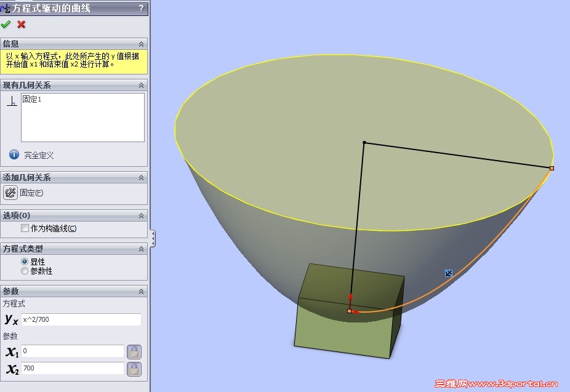This screenshot has width=570, height=392.
Task: Click the yx equation field containing x^2/700
Action: click(x=81, y=320)
